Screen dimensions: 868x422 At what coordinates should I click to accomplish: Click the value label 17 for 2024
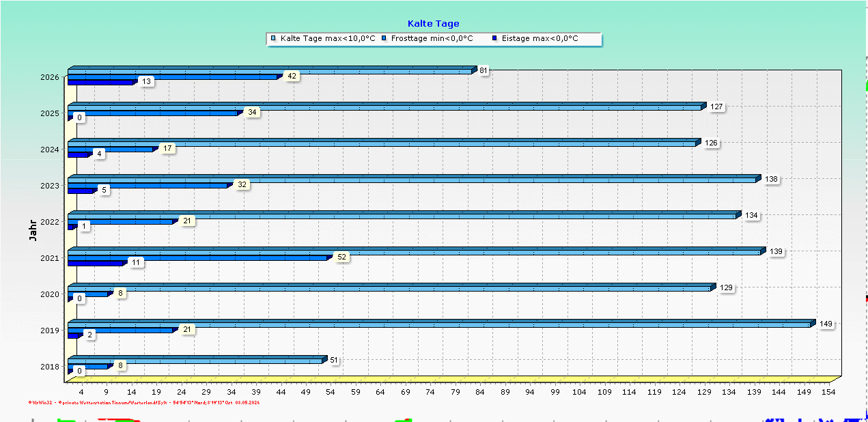pos(168,148)
